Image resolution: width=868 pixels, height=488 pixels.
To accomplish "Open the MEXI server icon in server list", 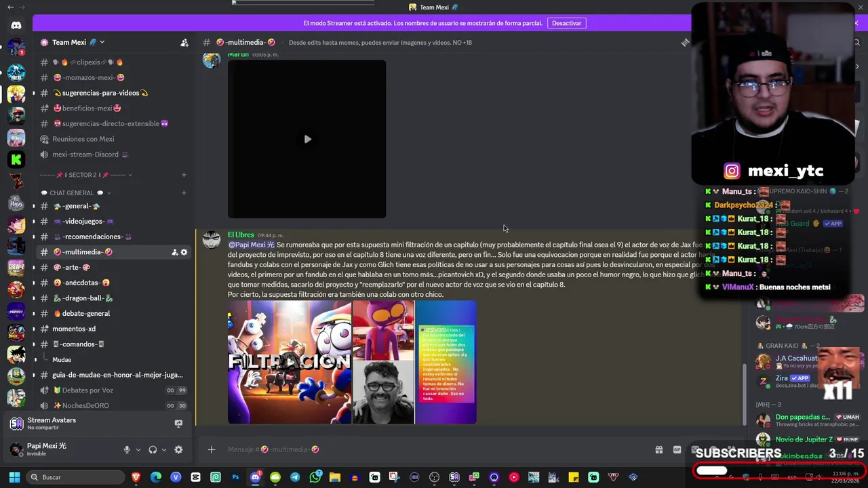I will point(16,72).
